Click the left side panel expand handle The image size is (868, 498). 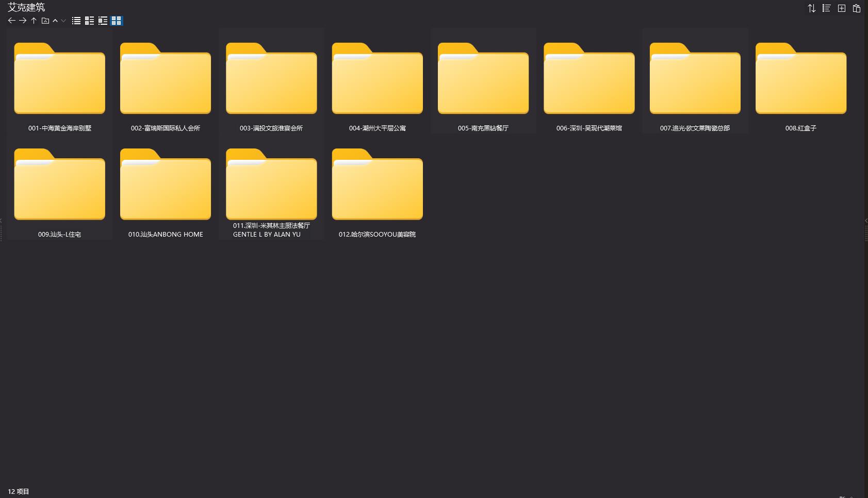tap(2, 229)
